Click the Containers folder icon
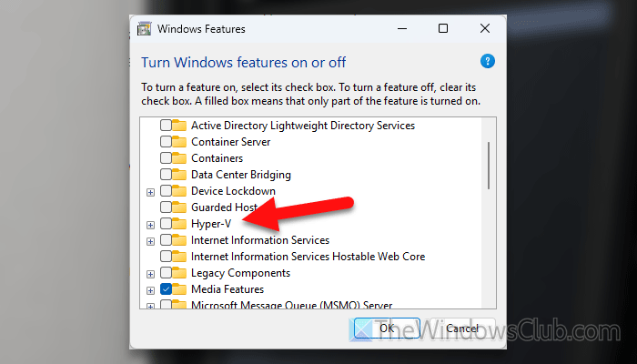637x364 pixels. [180, 158]
